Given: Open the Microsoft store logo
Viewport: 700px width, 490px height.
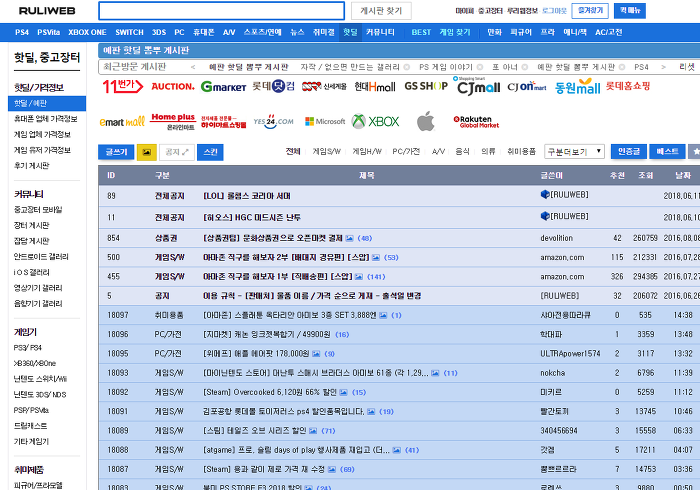Looking at the screenshot, I should [x=325, y=121].
